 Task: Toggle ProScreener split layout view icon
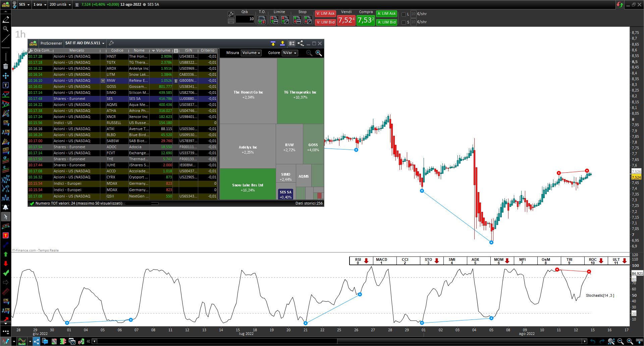tap(292, 43)
